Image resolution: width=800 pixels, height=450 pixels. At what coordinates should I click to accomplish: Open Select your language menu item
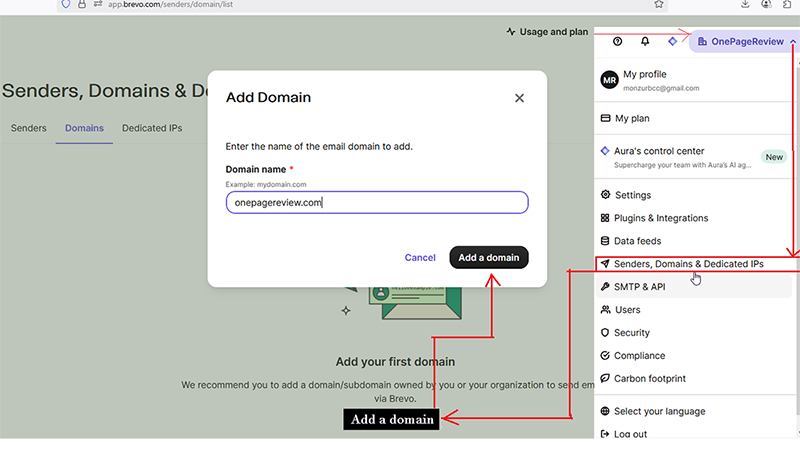point(659,411)
